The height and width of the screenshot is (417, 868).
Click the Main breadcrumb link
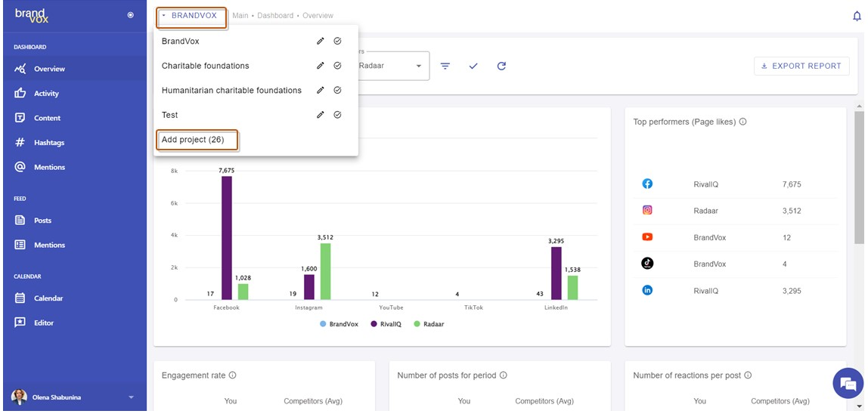[240, 15]
